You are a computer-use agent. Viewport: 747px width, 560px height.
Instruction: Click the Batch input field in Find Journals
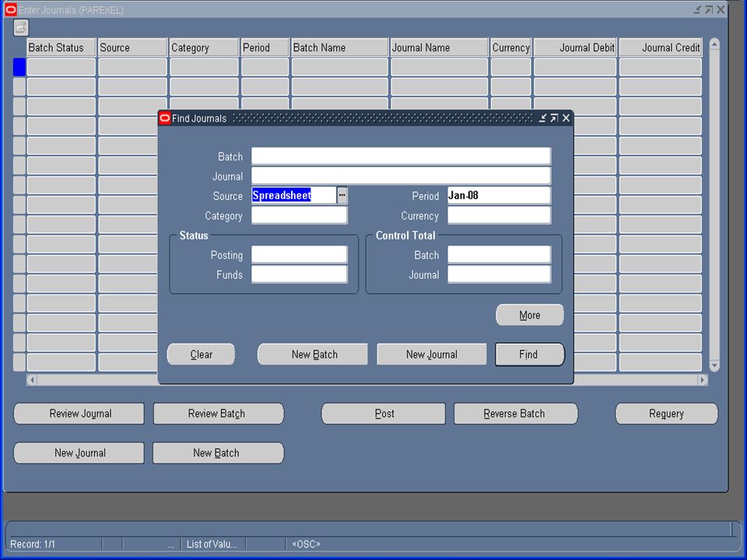tap(401, 156)
